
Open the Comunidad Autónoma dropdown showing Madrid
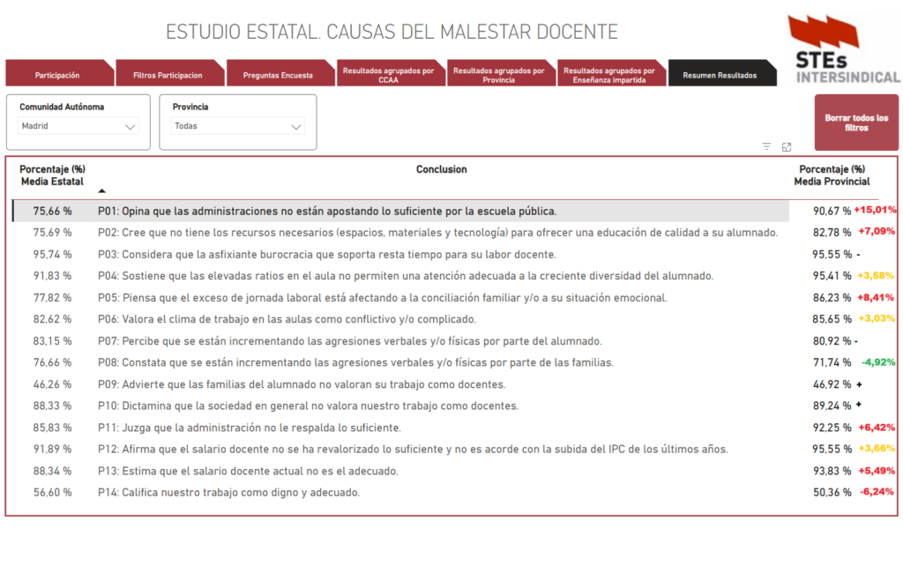tap(78, 126)
